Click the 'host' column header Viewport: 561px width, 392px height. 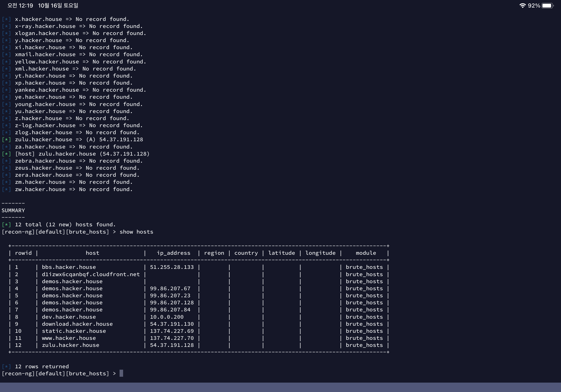coord(92,253)
